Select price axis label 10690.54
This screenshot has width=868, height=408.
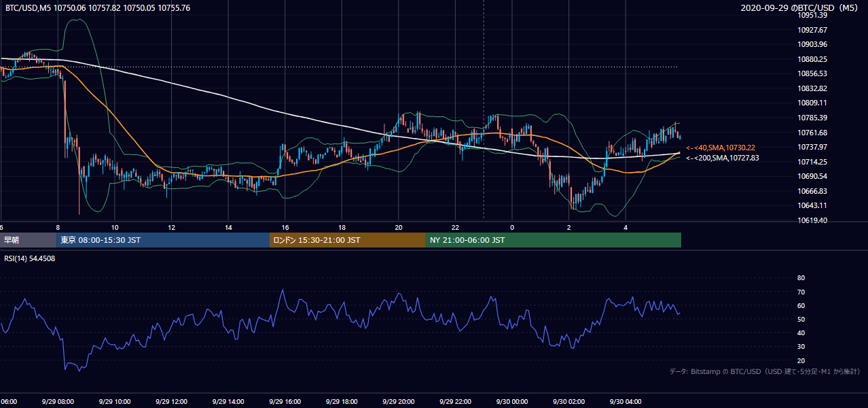tap(812, 176)
